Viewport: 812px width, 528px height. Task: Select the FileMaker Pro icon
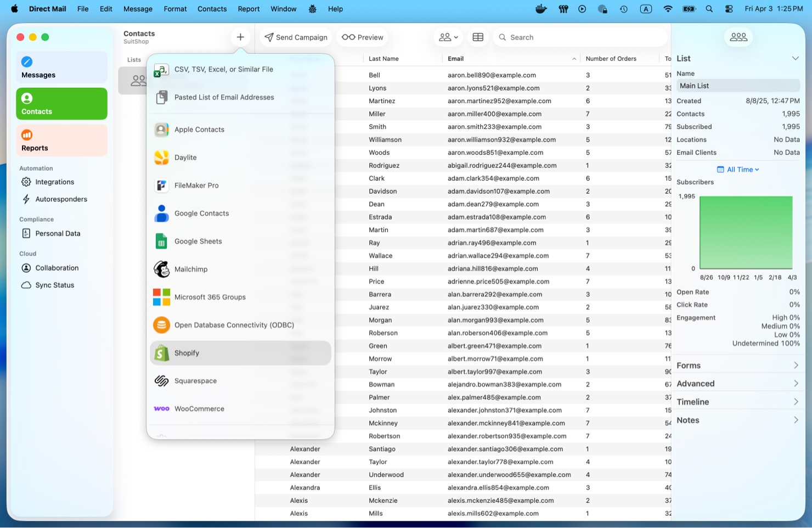[x=161, y=186]
